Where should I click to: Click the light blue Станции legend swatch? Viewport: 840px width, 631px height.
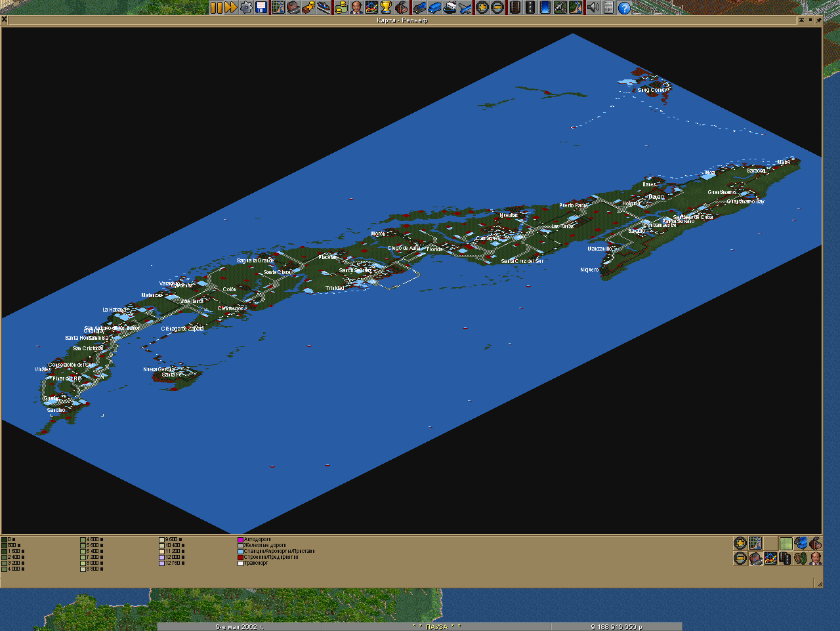[240, 552]
